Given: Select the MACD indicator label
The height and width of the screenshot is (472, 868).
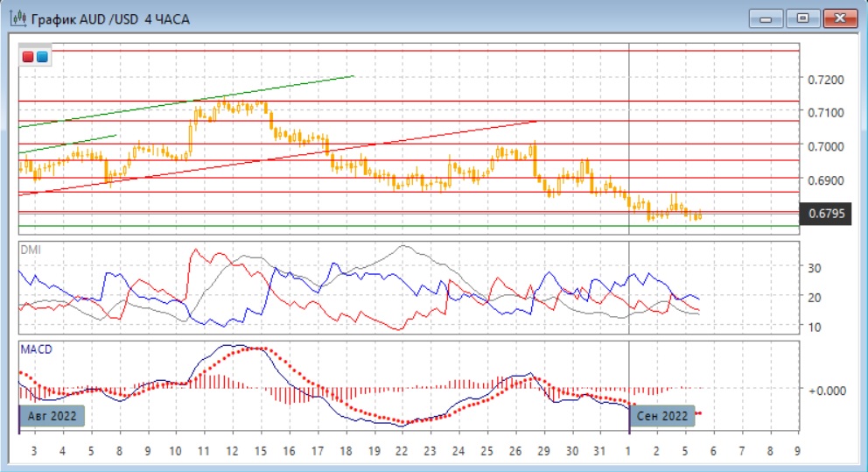Looking at the screenshot, I should pyautogui.click(x=36, y=349).
